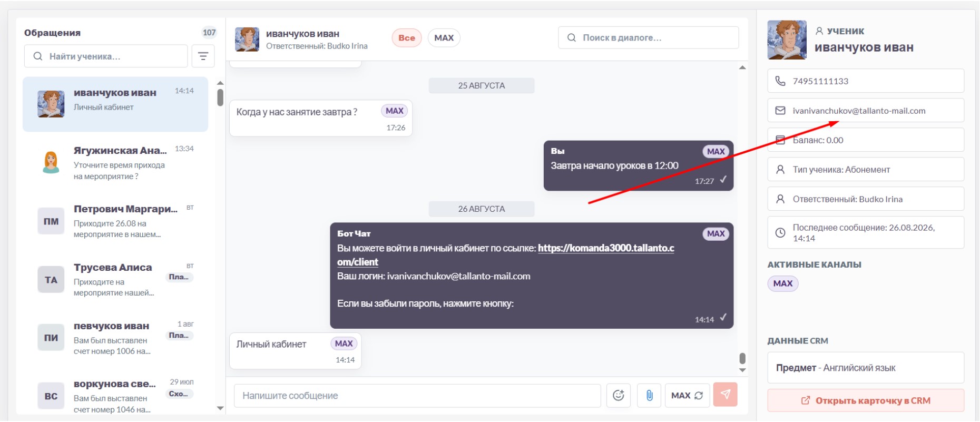Screen dimensions: 980x422
Task: Click the envelope icon beside the email
Action: 780,111
